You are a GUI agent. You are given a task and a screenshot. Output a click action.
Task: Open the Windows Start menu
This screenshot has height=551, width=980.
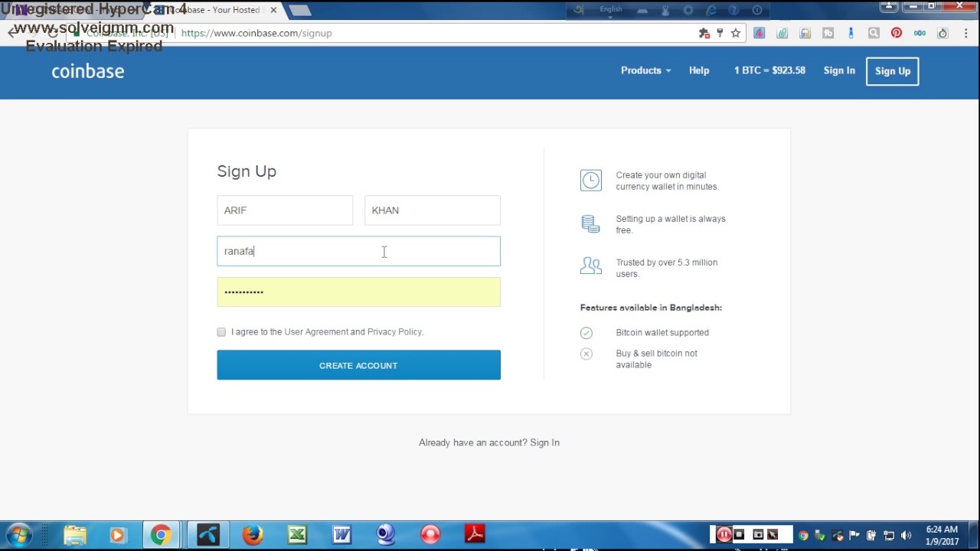(x=18, y=535)
